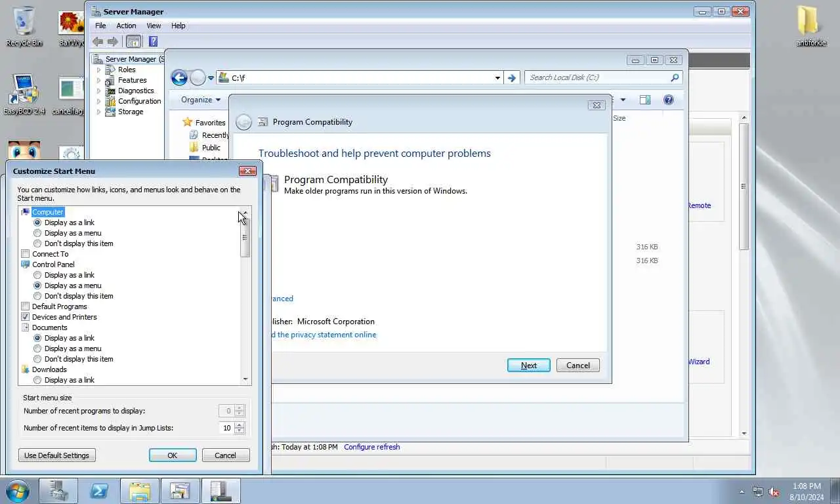Click the muted volume tray icon
Screen dimensions: 840x504
(774, 492)
